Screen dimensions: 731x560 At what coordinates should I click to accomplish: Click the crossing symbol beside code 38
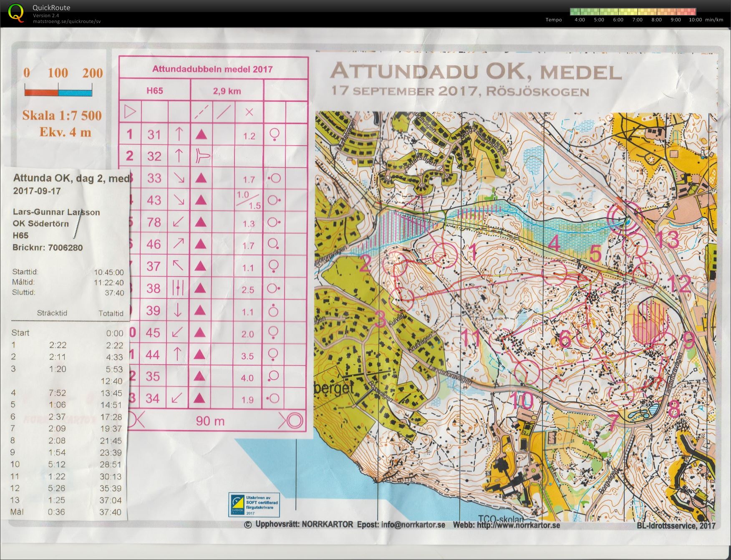tap(178, 288)
